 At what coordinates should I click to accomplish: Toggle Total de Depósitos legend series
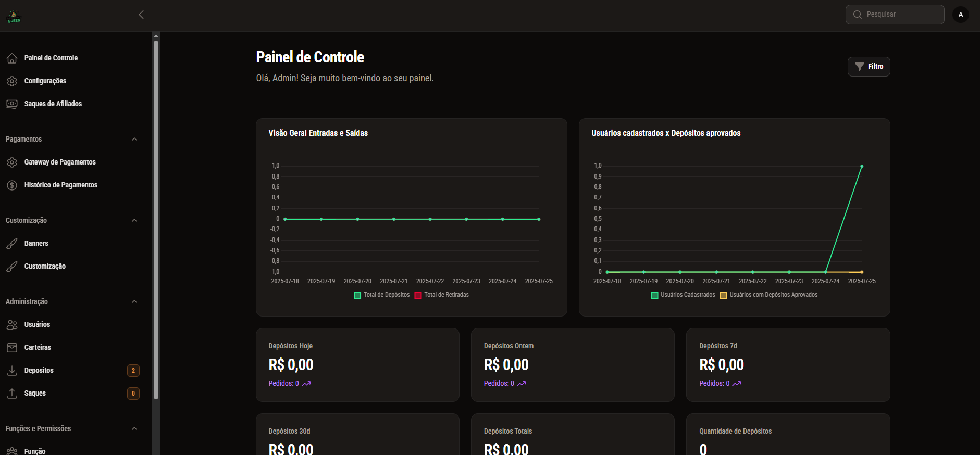coord(382,295)
